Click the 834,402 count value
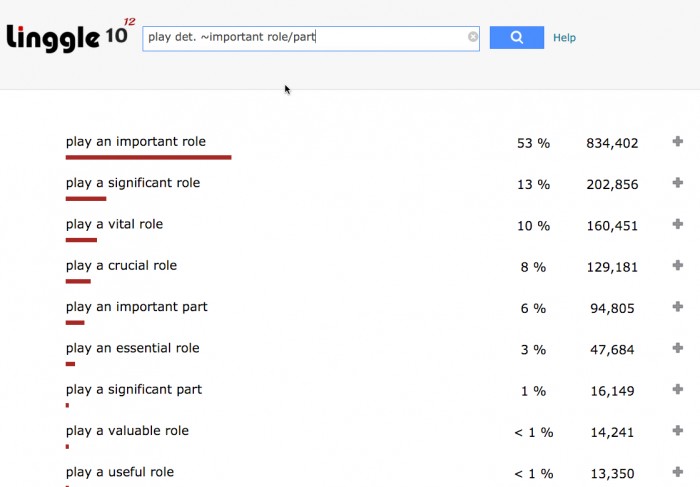 point(612,143)
